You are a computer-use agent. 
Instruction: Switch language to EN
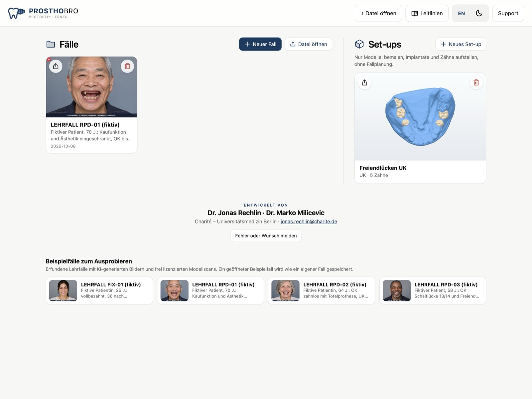point(462,13)
